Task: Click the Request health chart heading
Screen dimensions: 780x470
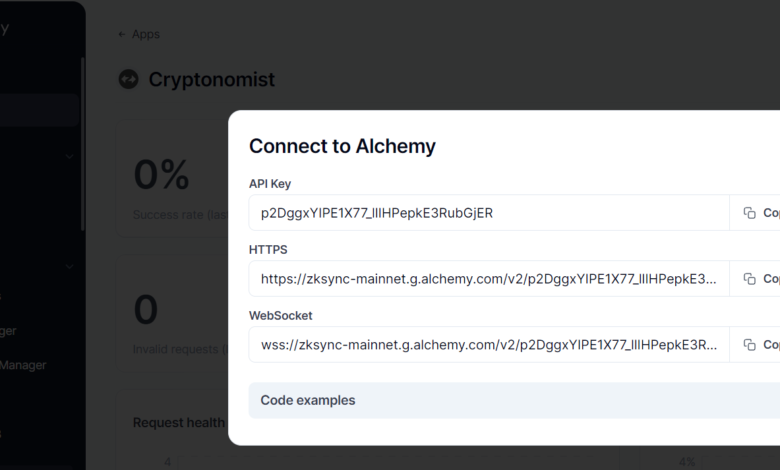Action: (178, 423)
